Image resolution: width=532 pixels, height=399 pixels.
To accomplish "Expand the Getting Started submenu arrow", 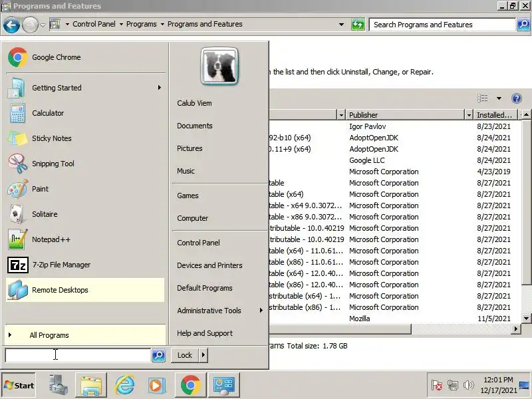I will tap(159, 88).
